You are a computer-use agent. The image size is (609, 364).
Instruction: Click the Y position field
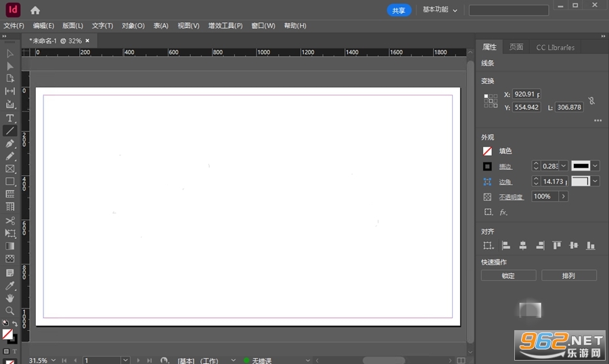pyautogui.click(x=526, y=107)
